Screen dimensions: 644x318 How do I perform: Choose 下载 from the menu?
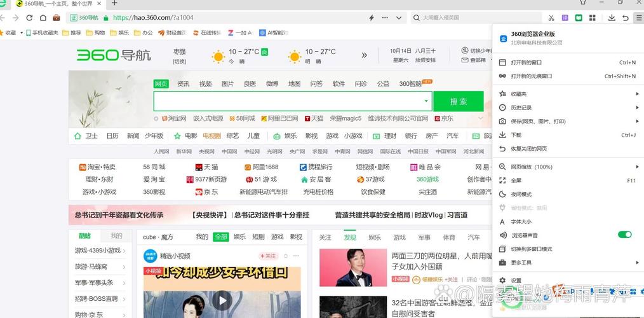[x=568, y=135]
